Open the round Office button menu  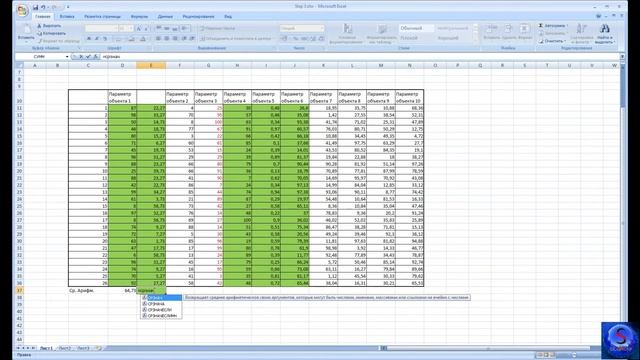22,10
